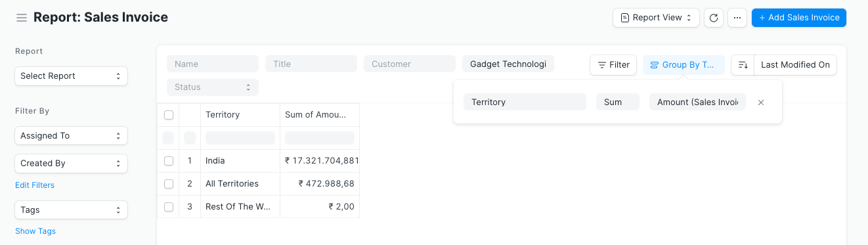Image resolution: width=868 pixels, height=245 pixels.
Task: Click the Show Tags link
Action: [x=35, y=231]
